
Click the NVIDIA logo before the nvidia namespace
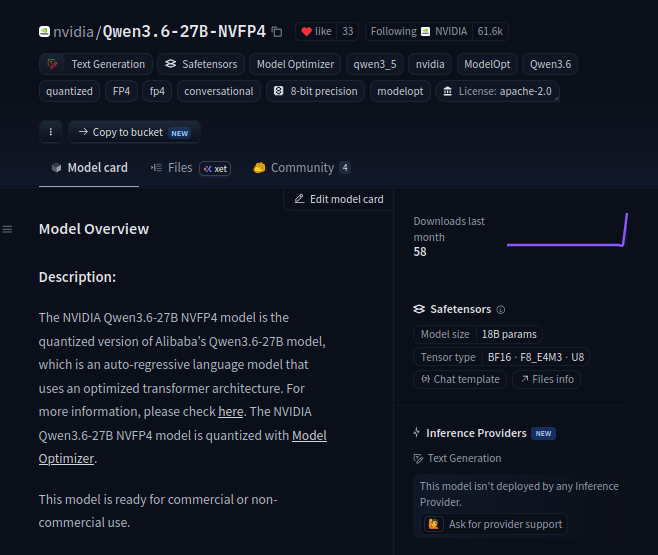pos(44,31)
